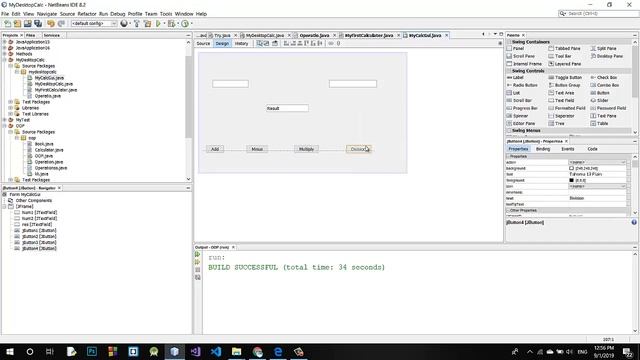The height and width of the screenshot is (360, 640).
Task: Rerun the output using green arrow
Action: (198, 254)
